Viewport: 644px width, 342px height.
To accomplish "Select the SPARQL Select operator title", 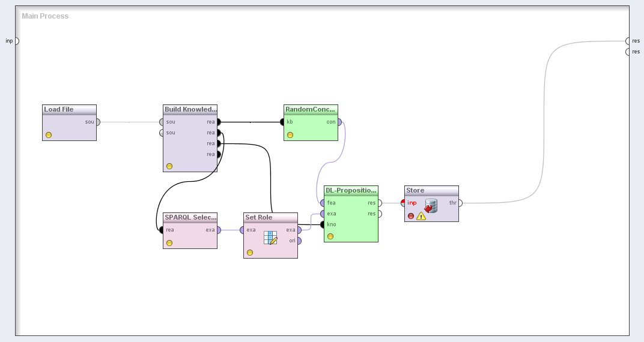I will click(190, 218).
